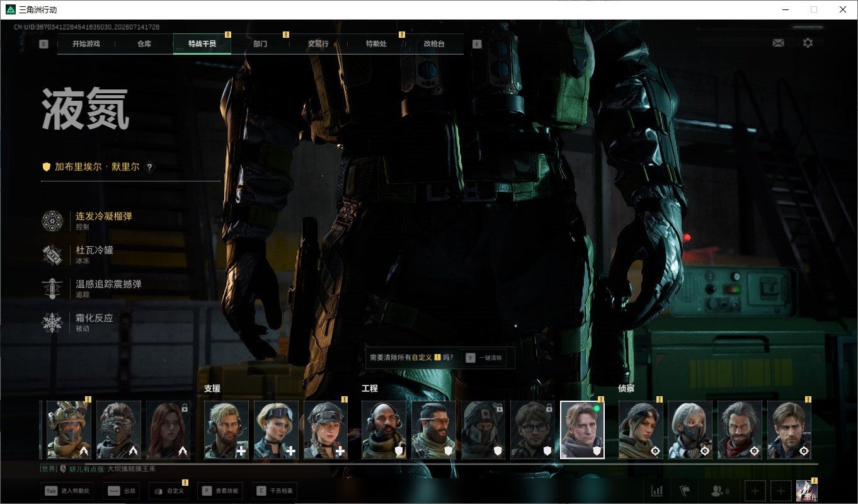This screenshot has width=858, height=504.
Task: Select the bearded engineer with orange glasses
Action: (434, 430)
